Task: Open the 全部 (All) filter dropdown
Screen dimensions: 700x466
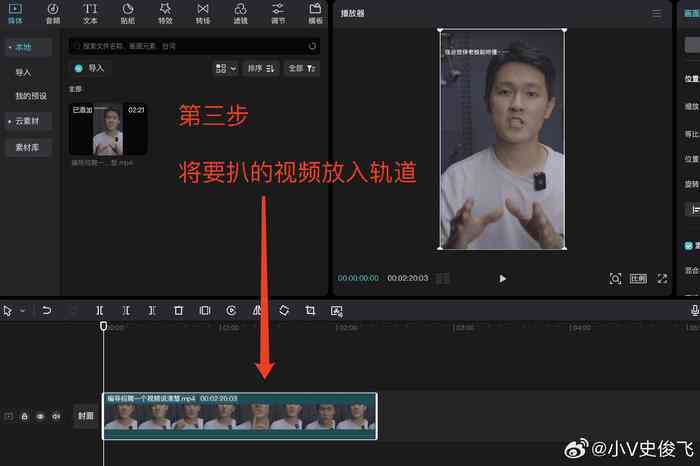Action: [302, 68]
